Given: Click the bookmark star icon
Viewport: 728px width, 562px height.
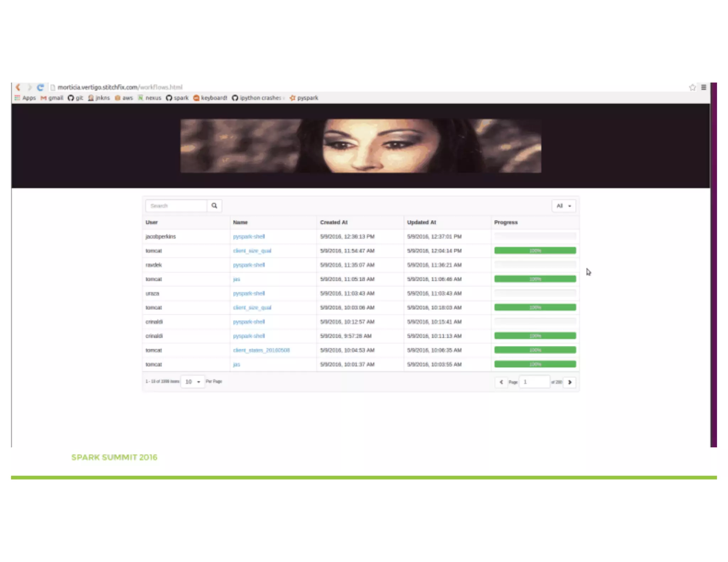Looking at the screenshot, I should pyautogui.click(x=692, y=87).
